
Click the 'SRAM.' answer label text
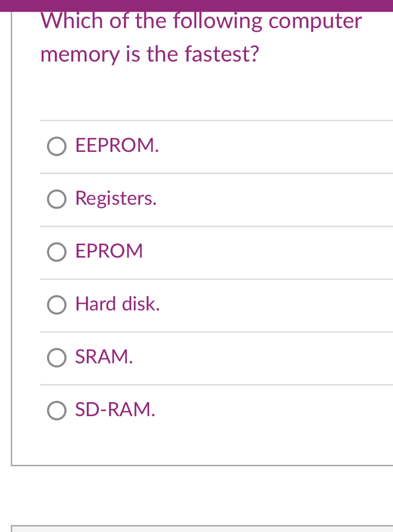pyautogui.click(x=104, y=357)
